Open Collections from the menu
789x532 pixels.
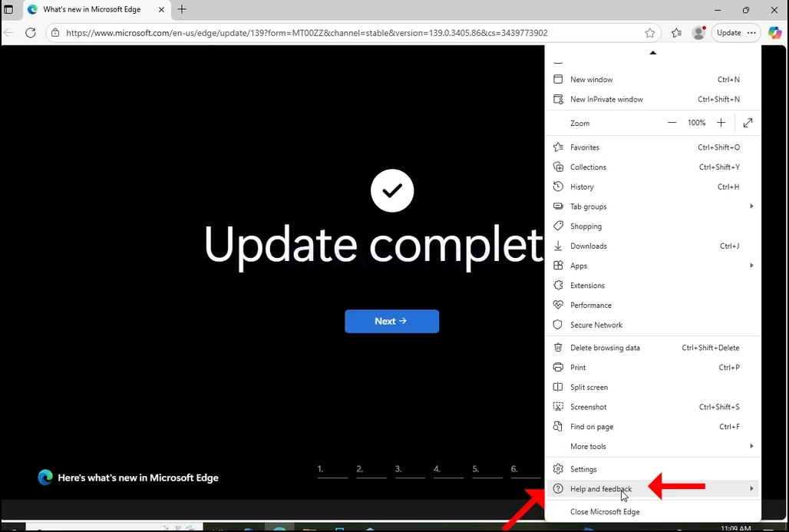tap(652, 167)
